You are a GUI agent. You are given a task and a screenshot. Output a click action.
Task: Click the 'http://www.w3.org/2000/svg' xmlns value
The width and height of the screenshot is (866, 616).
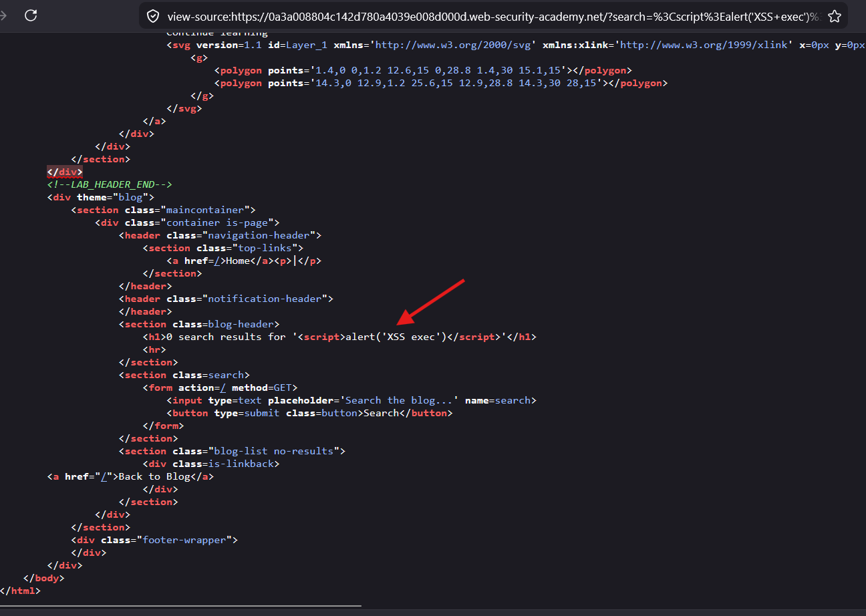coord(453,45)
